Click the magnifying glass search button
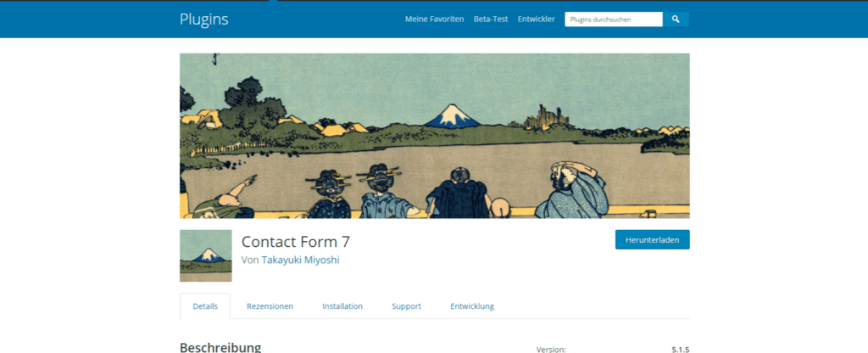 676,20
